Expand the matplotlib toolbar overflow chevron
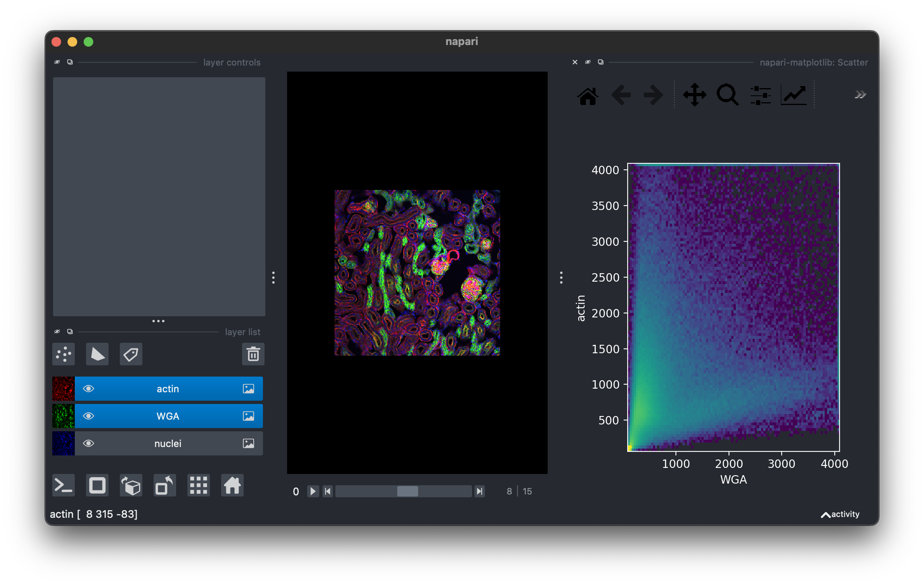This screenshot has width=924, height=585. point(860,95)
